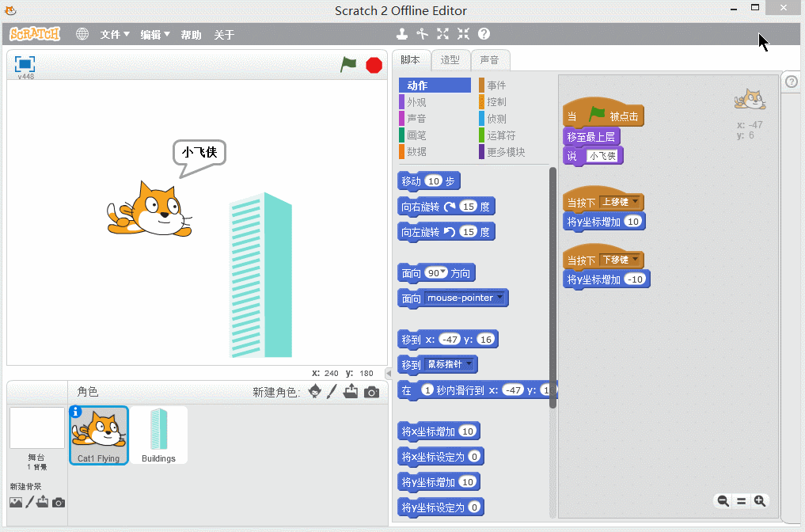
Task: Open the 下移键 key dropdown in script
Action: click(x=635, y=259)
